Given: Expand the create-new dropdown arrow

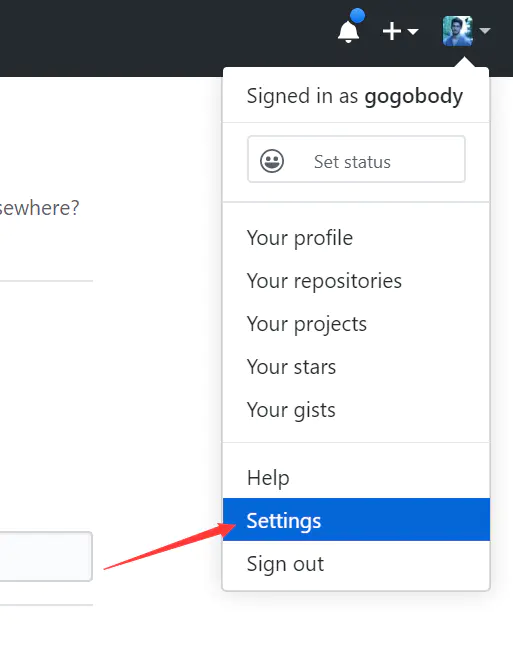Looking at the screenshot, I should tap(413, 31).
